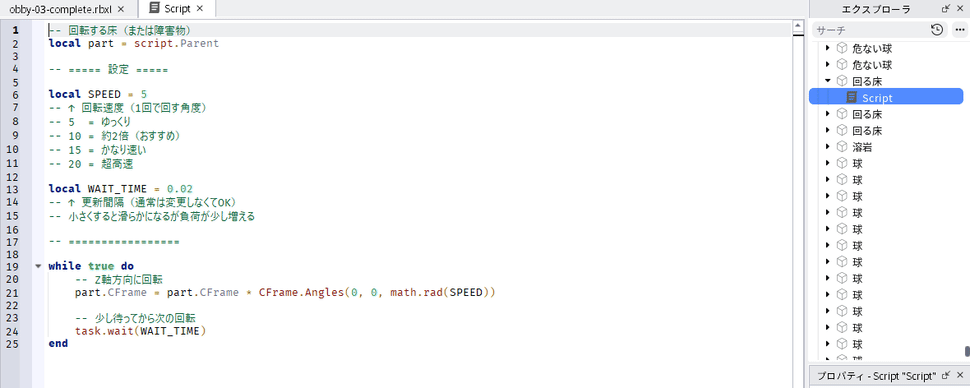970x388 pixels.
Task: Click the Script icon in the Explorer tree
Action: (x=852, y=98)
